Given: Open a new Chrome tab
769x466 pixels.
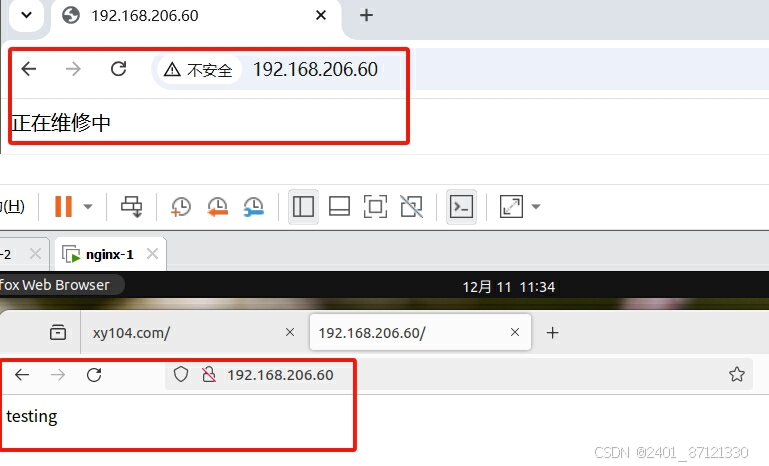Looking at the screenshot, I should (366, 15).
